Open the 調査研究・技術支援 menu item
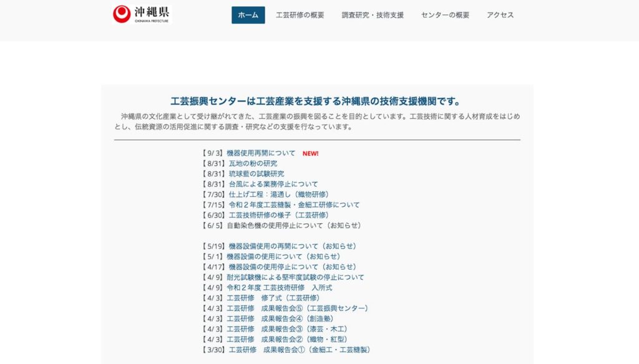This screenshot has width=639, height=364. coord(371,14)
